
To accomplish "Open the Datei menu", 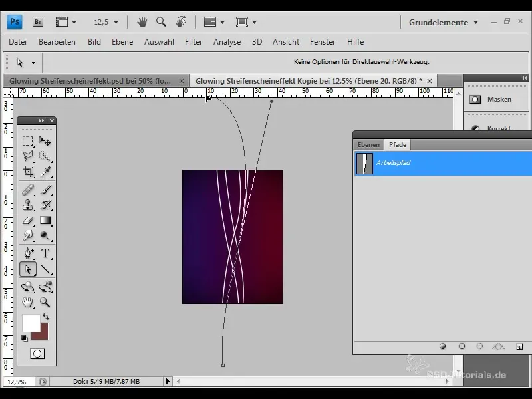I will [x=18, y=42].
